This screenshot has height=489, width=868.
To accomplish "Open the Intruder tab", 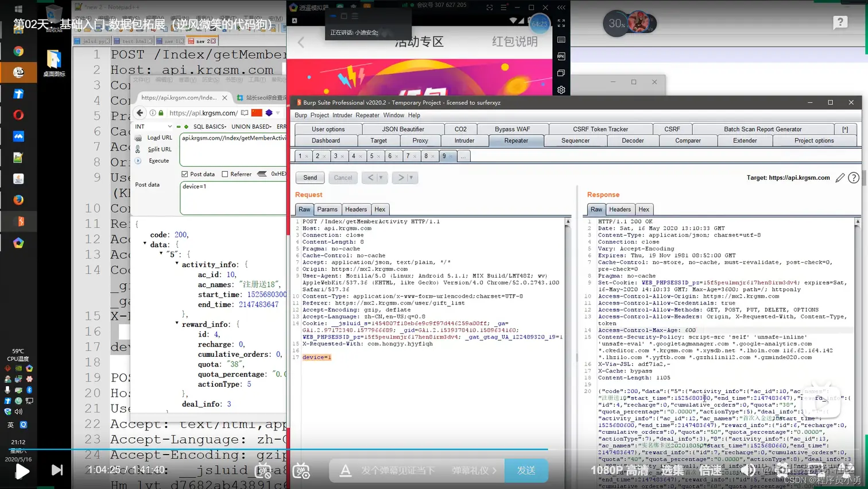I will (464, 140).
